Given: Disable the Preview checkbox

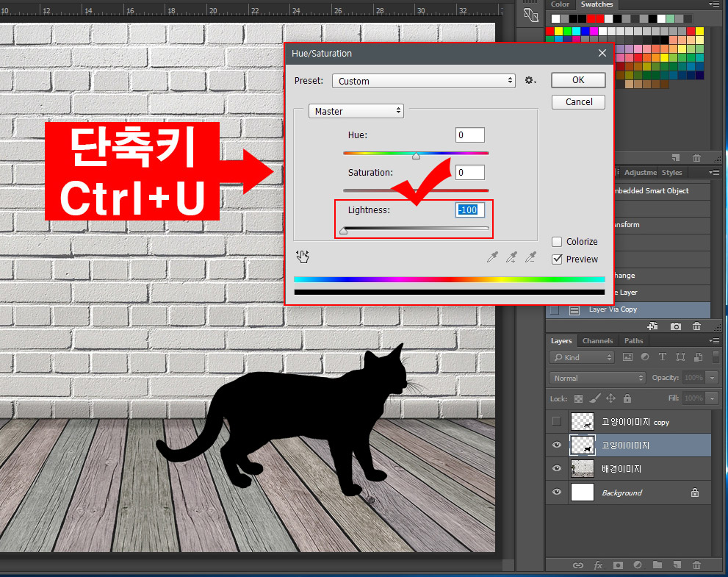Looking at the screenshot, I should [x=557, y=259].
